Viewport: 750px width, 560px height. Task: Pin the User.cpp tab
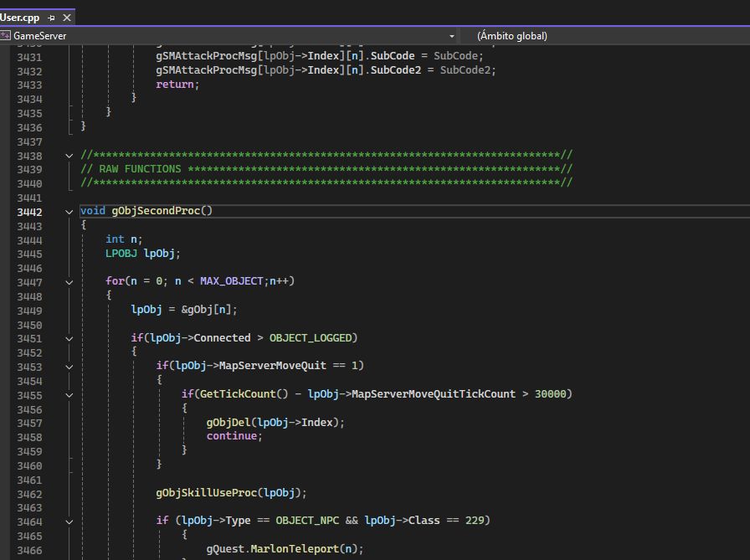click(x=51, y=18)
